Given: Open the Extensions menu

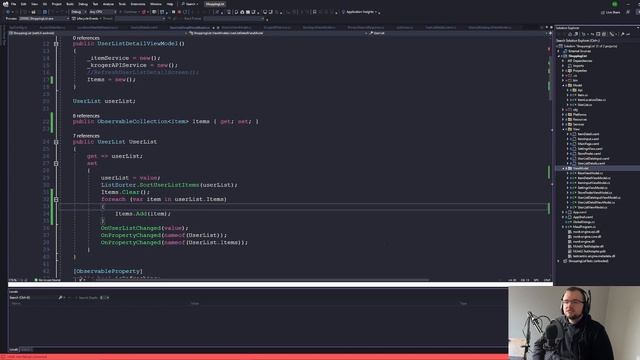Looking at the screenshot, I should coord(138,4).
